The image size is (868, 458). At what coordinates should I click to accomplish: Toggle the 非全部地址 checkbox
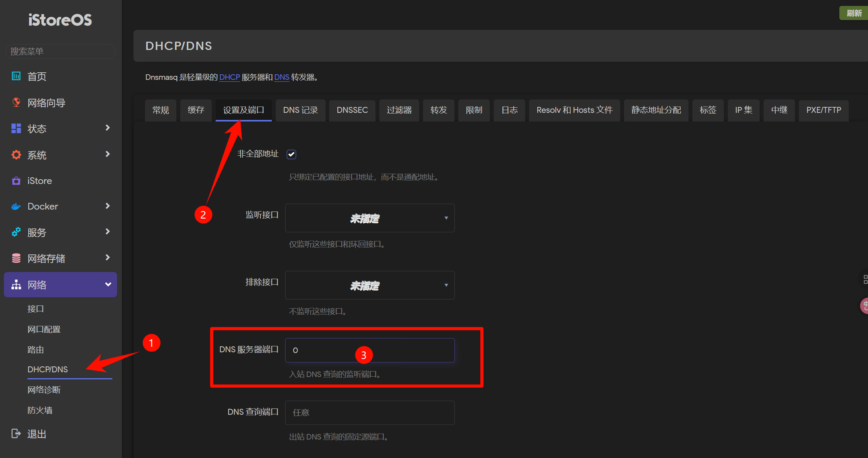point(291,155)
